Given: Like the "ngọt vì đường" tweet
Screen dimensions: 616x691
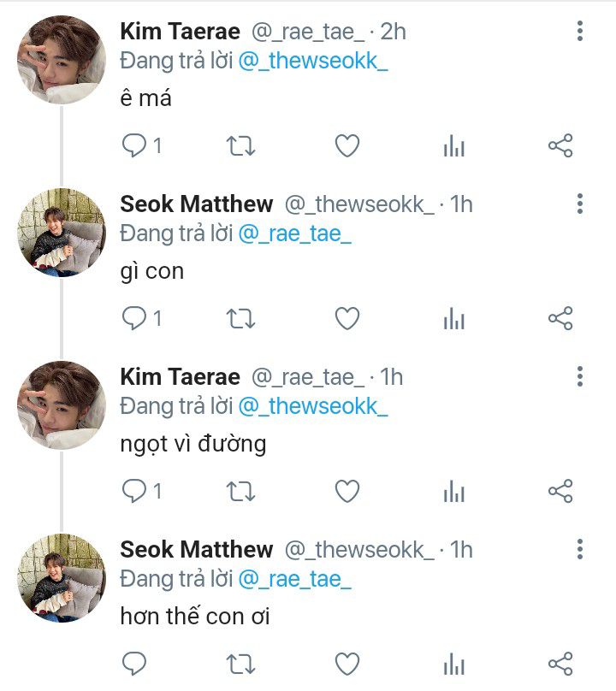Looking at the screenshot, I should (x=347, y=492).
